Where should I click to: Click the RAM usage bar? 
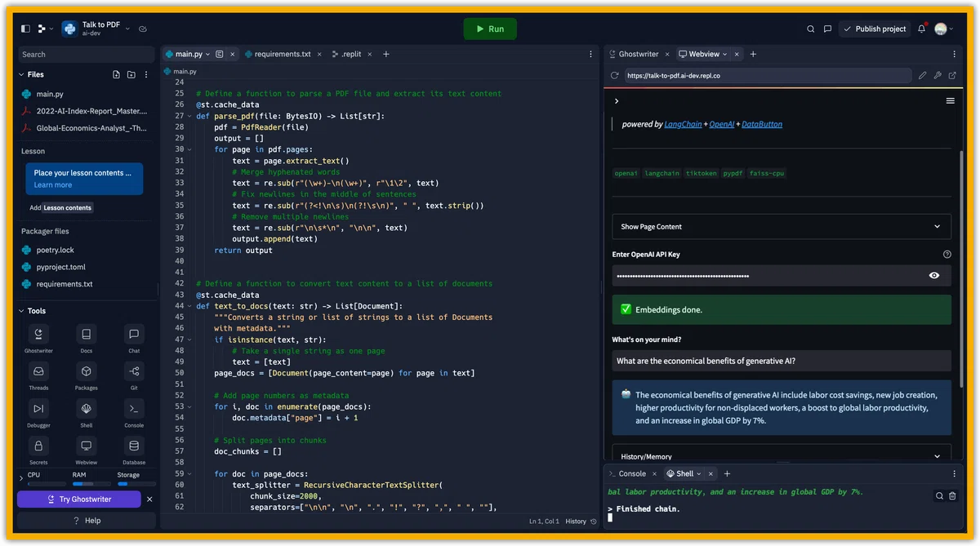[x=92, y=484]
